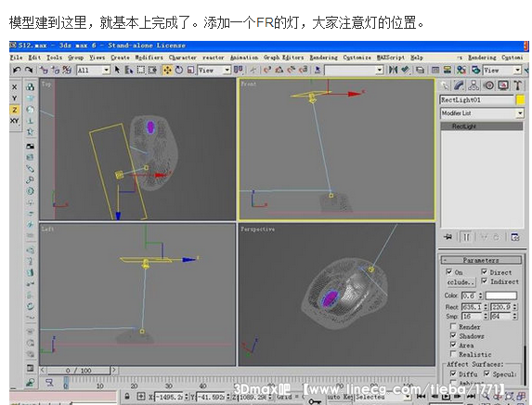Open the Customize menu
Viewport: 532px width, 405px height.
(x=357, y=58)
